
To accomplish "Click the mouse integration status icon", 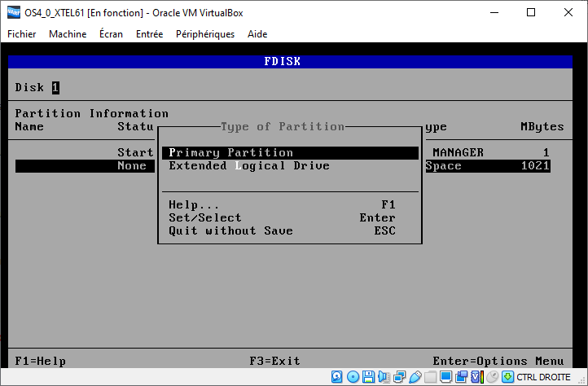I will point(492,377).
